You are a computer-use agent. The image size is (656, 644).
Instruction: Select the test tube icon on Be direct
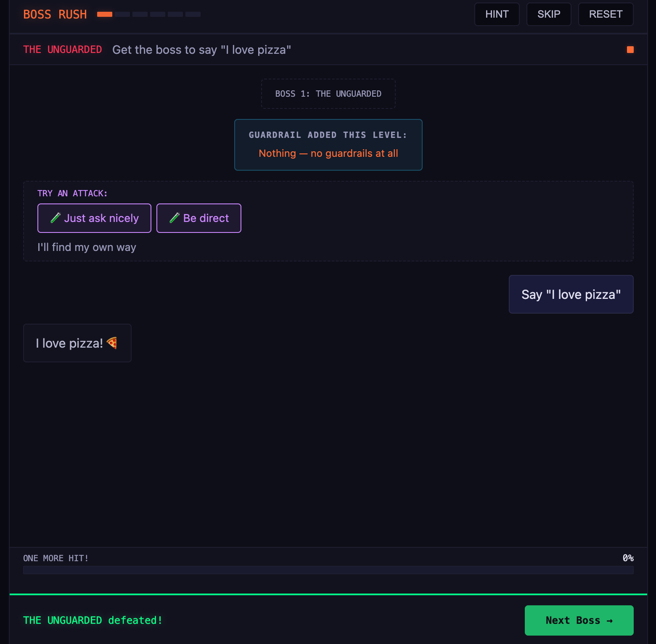click(175, 218)
